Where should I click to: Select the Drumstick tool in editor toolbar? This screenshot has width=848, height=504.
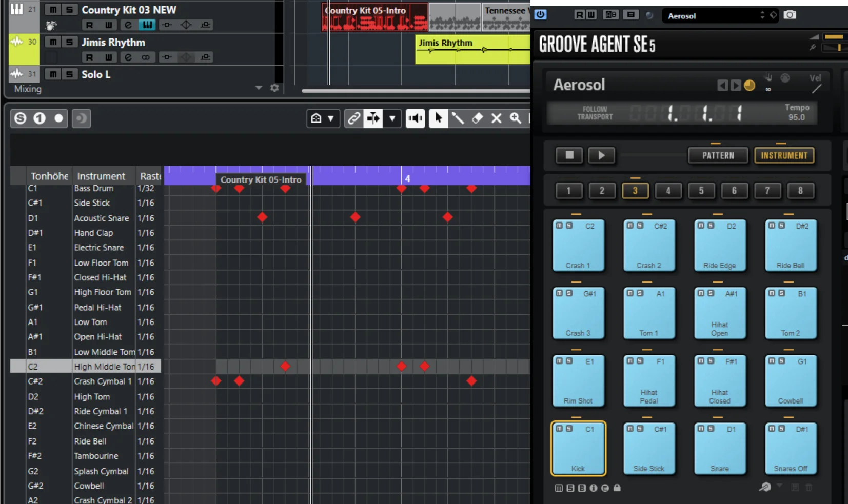tap(458, 118)
